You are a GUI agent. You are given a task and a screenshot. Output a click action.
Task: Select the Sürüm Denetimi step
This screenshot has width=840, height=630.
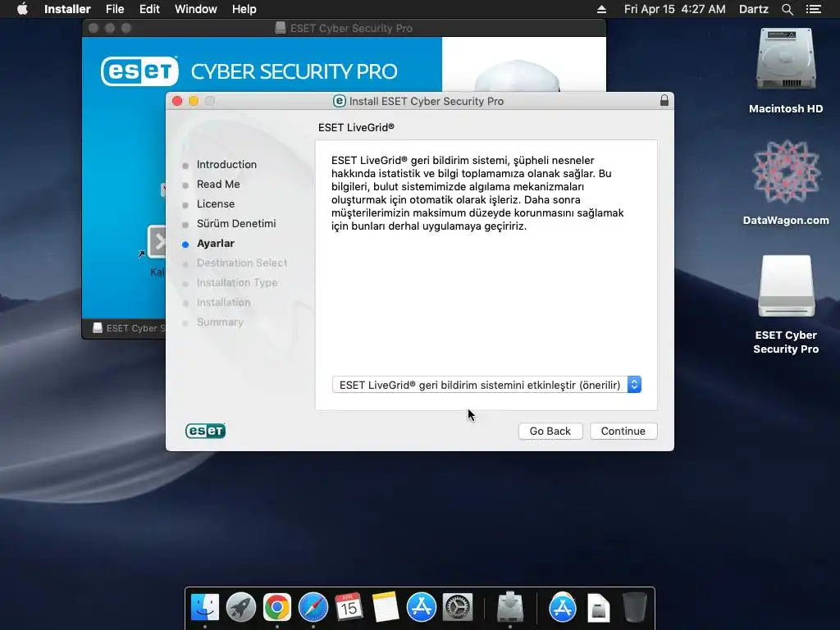236,224
